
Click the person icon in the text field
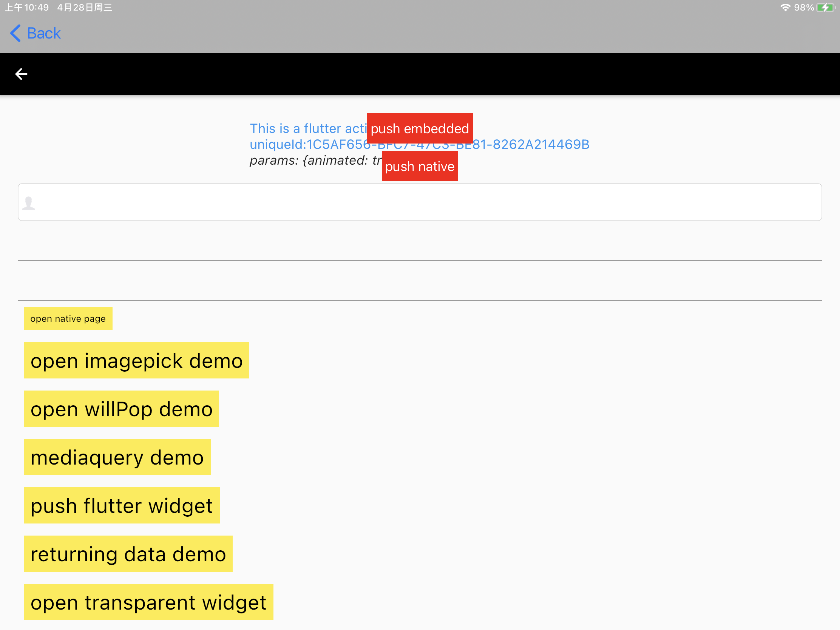click(x=28, y=203)
